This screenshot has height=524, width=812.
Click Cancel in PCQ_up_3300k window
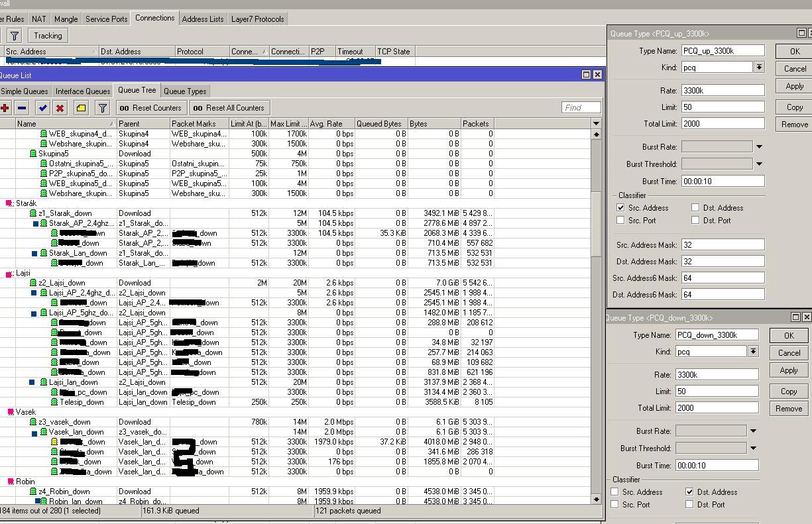pyautogui.click(x=795, y=68)
